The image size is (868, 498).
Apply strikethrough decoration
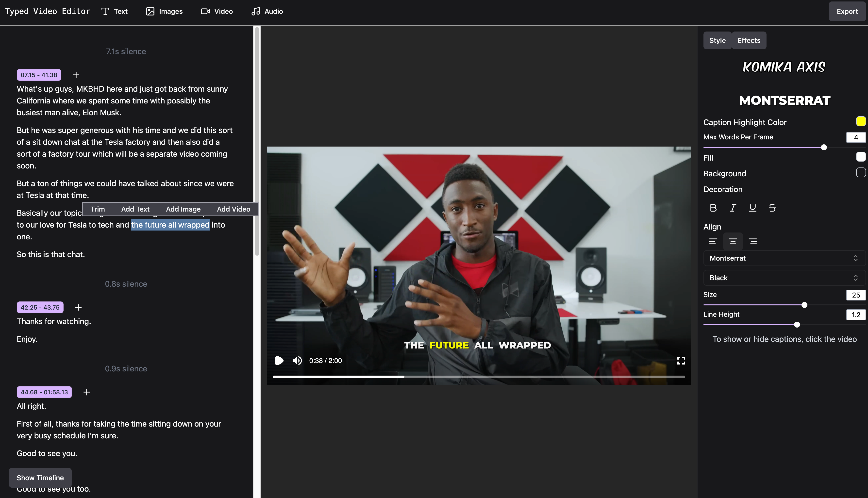tap(772, 208)
